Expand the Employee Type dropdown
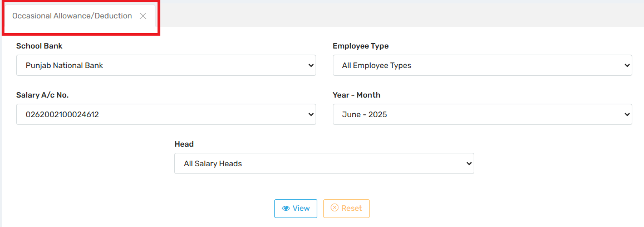Viewport: 644px width, 227px height. [482, 65]
